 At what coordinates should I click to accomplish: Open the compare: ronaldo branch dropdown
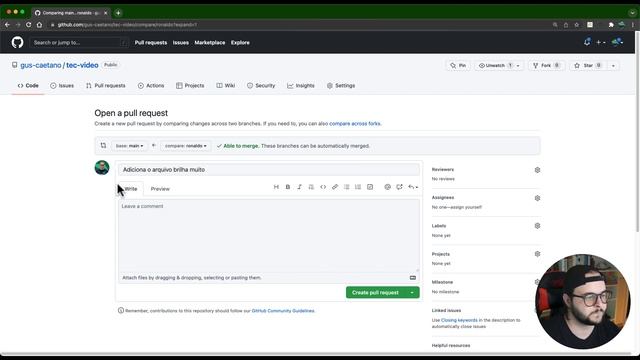coord(186,146)
